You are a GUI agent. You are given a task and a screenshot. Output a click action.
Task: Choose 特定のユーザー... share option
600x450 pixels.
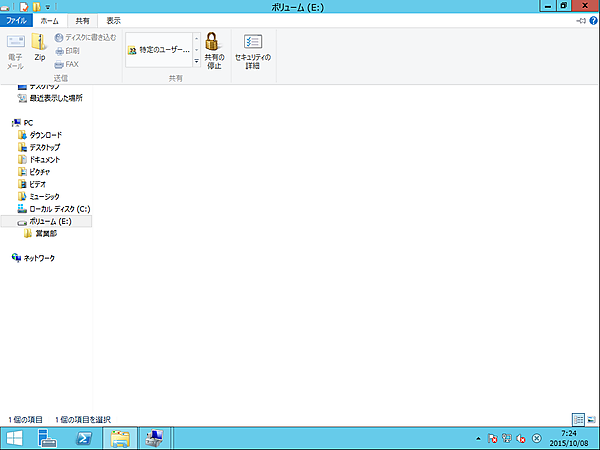[159, 50]
